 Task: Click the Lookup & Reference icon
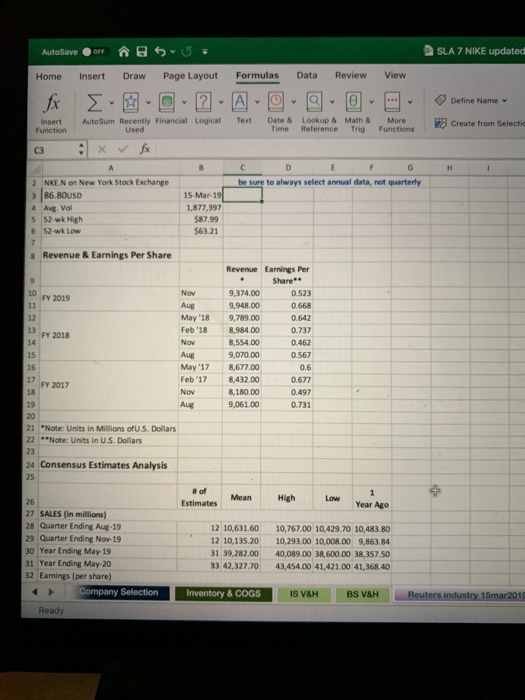314,101
